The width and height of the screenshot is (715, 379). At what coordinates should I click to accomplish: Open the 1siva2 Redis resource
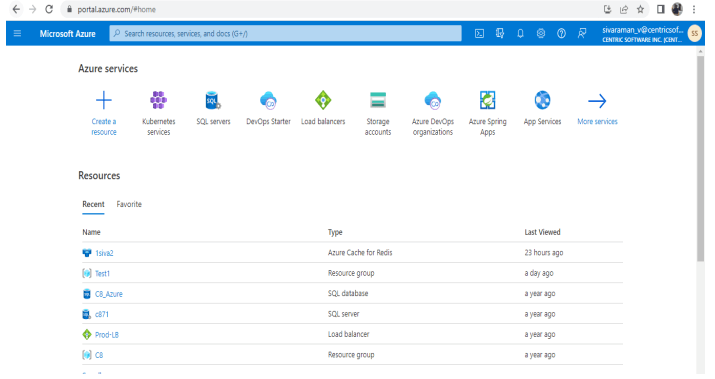(104, 253)
